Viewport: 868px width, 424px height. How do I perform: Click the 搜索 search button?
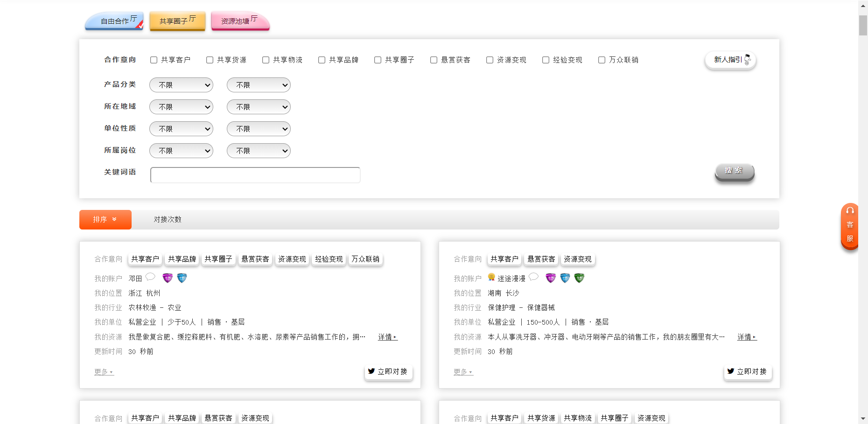click(735, 172)
